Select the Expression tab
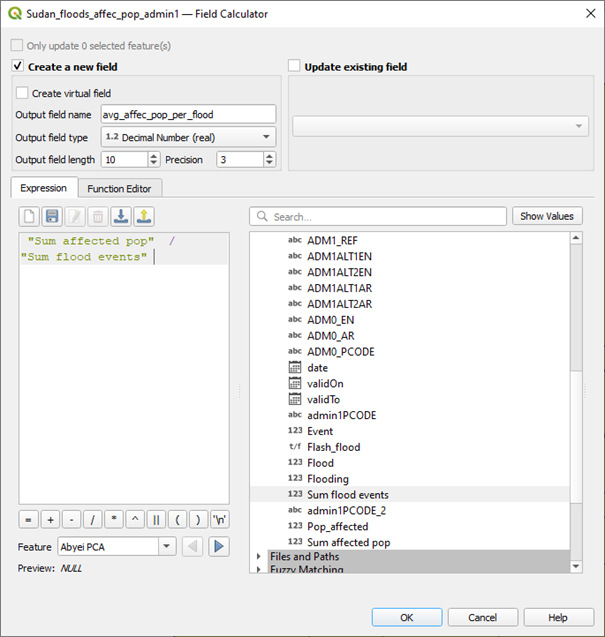This screenshot has height=637, width=605. [x=43, y=188]
